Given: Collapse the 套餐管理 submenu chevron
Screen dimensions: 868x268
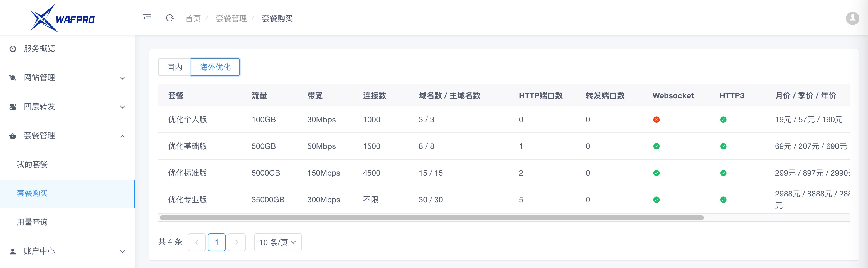Looking at the screenshot, I should coord(123,136).
